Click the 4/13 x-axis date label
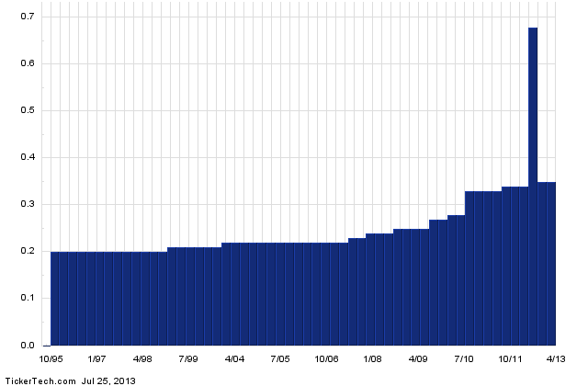The width and height of the screenshot is (588, 386). pos(556,359)
